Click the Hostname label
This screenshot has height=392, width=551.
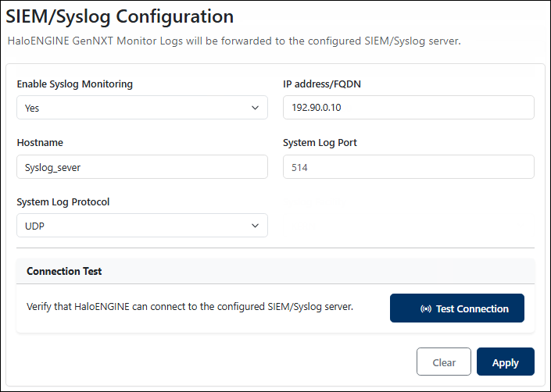tap(40, 142)
